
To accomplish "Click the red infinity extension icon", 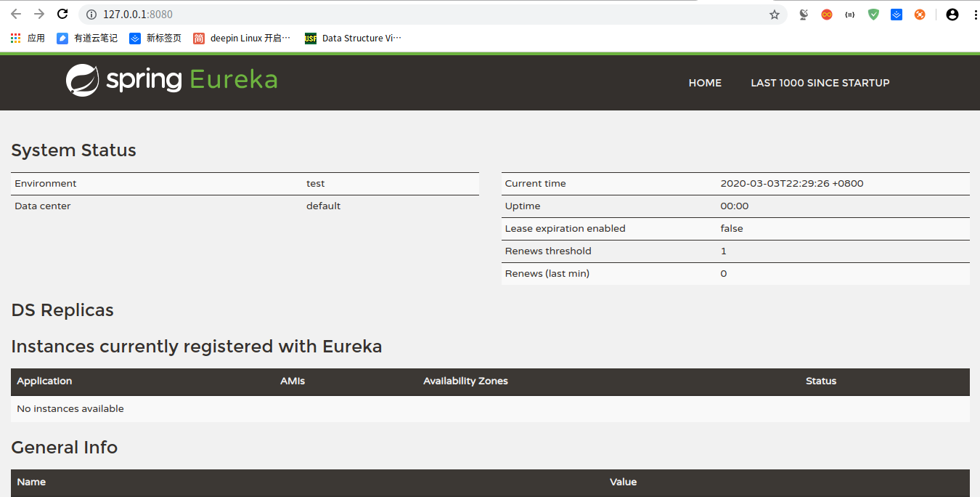I will point(827,15).
